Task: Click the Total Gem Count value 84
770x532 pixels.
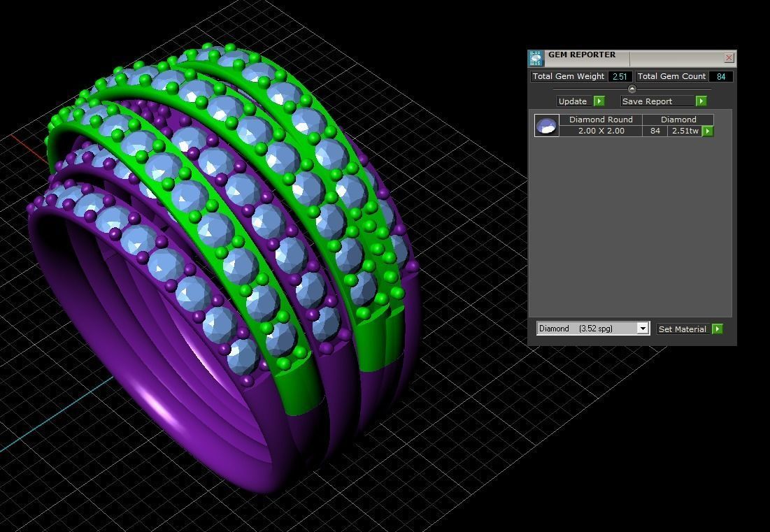Action: point(721,77)
